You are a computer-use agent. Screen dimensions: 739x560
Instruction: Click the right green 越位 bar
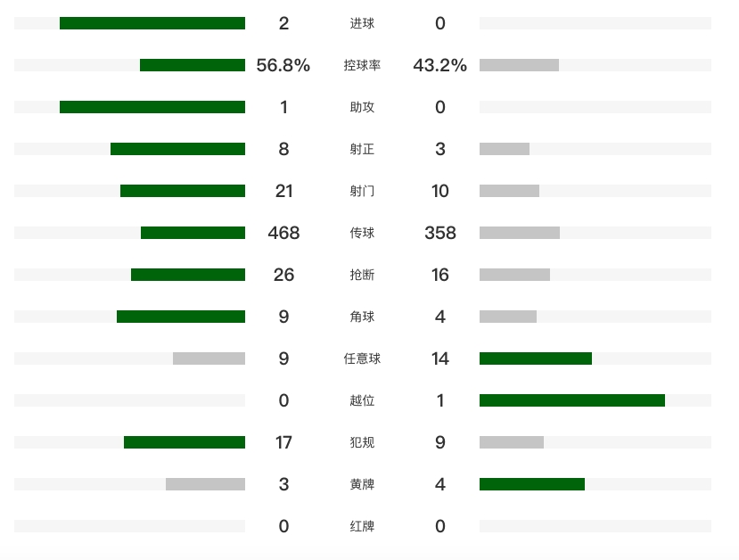coord(572,400)
